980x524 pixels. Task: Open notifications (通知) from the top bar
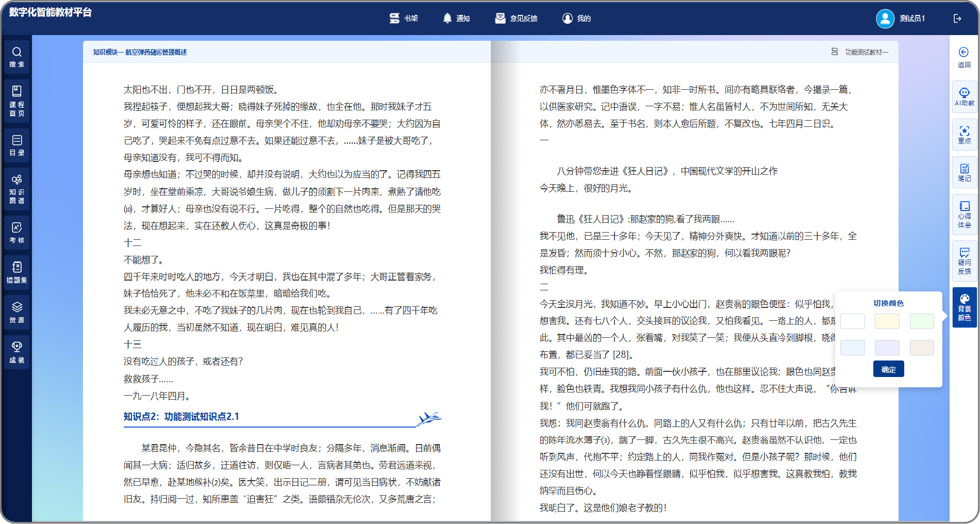pos(456,19)
